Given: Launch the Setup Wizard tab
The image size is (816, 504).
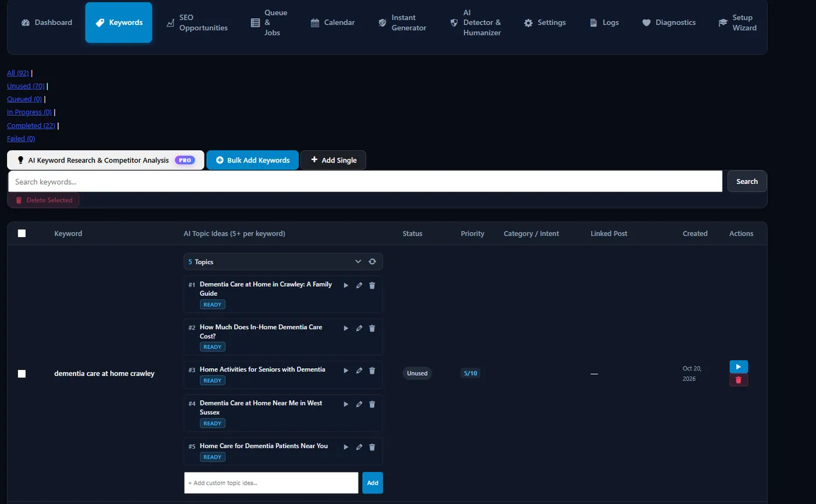Looking at the screenshot, I should (738, 23).
